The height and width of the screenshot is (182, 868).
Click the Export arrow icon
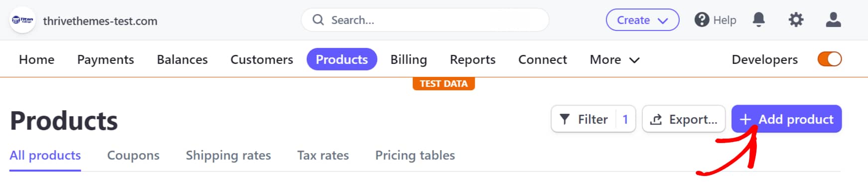(656, 119)
